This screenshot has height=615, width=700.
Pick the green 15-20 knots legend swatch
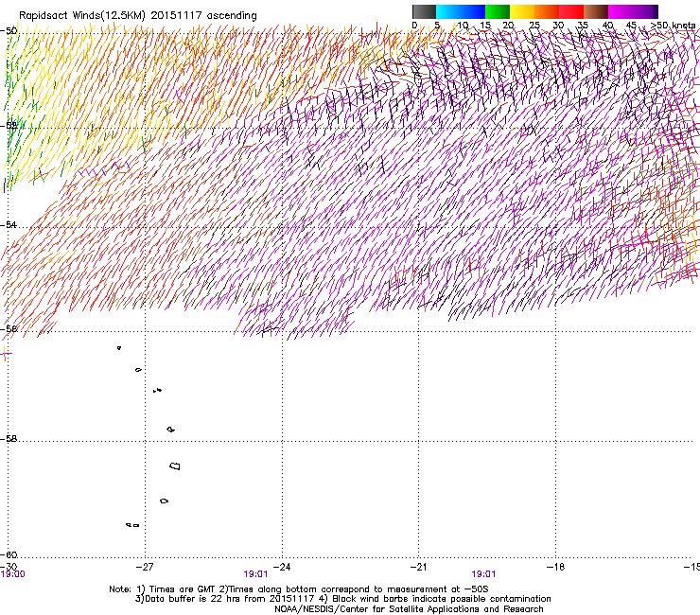click(x=498, y=11)
